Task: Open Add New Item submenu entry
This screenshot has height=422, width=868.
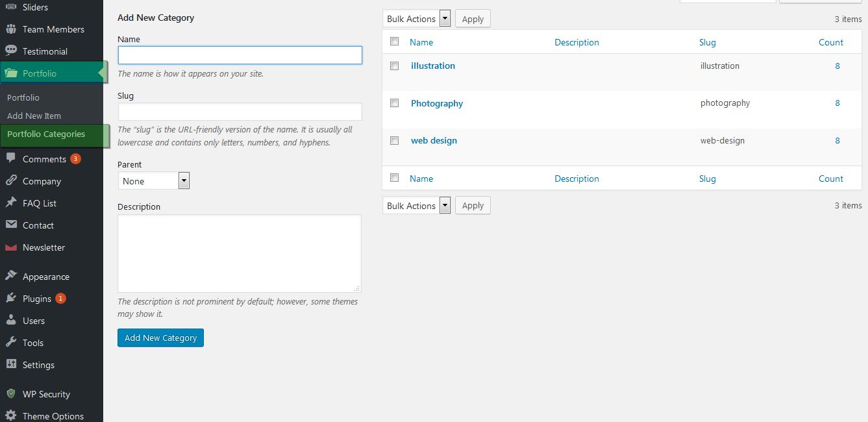Action: click(34, 116)
